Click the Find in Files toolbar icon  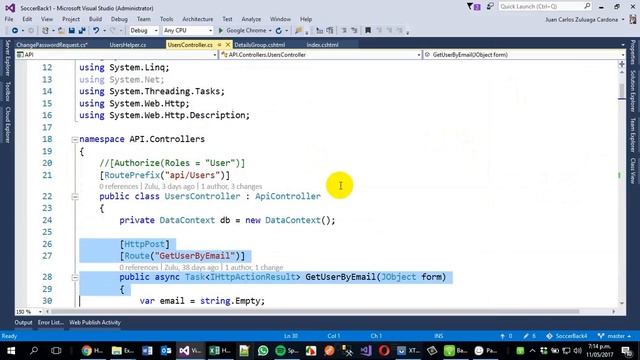(299, 31)
